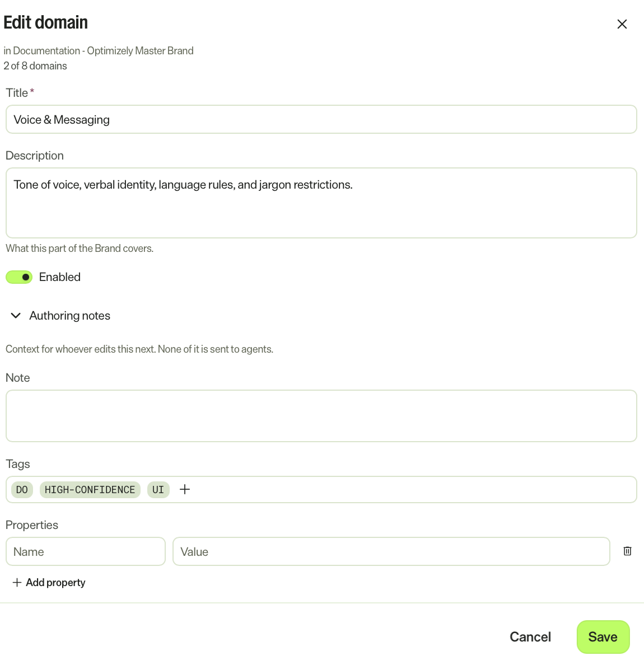The width and height of the screenshot is (644, 665).
Task: Click into the Description text area
Action: tap(321, 203)
